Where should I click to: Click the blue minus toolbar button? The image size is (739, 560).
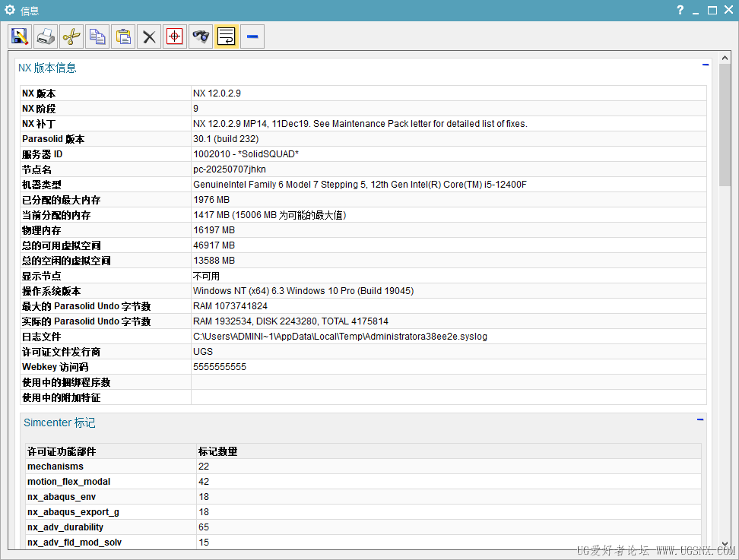pyautogui.click(x=252, y=36)
